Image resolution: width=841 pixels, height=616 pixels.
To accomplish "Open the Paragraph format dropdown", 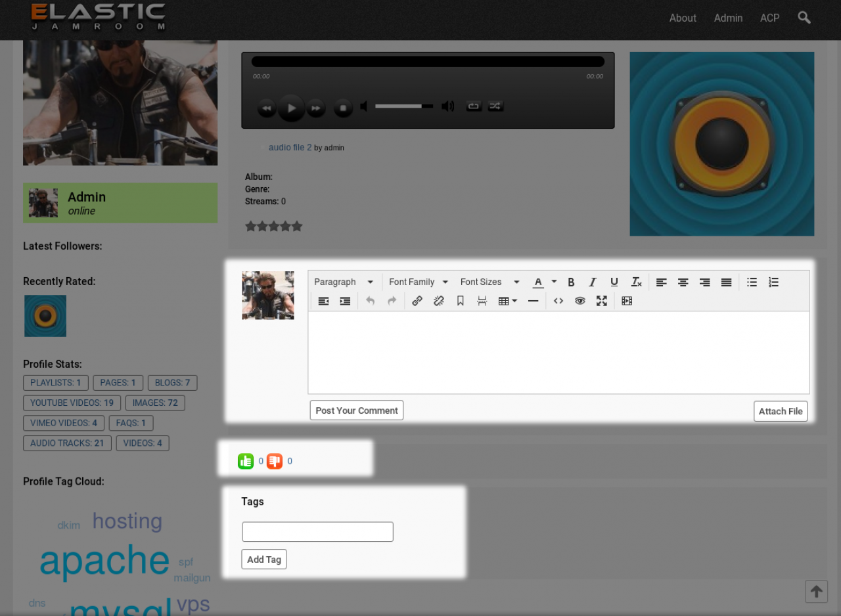I will (x=344, y=282).
